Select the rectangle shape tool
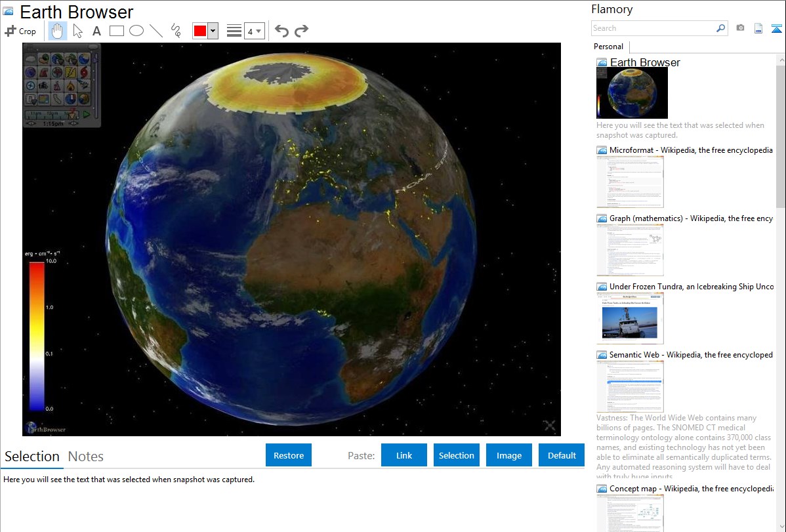Screen dimensions: 786x532 coord(116,31)
